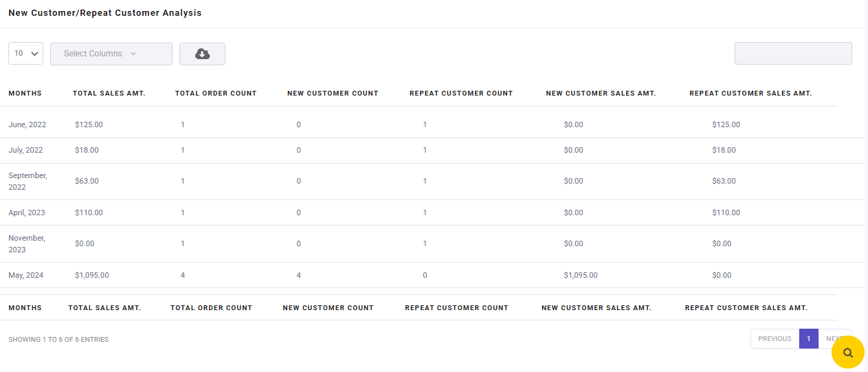
Task: Sort by Repeat Customer Sales Amt. header
Action: [750, 94]
